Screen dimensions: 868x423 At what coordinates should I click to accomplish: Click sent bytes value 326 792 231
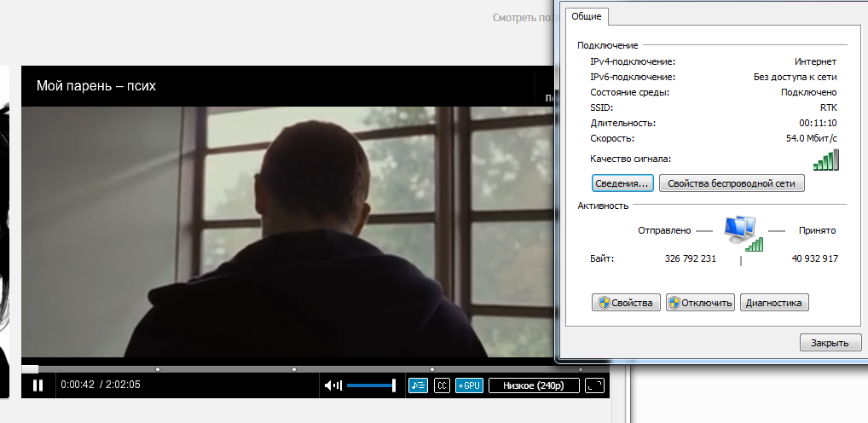[x=691, y=258]
